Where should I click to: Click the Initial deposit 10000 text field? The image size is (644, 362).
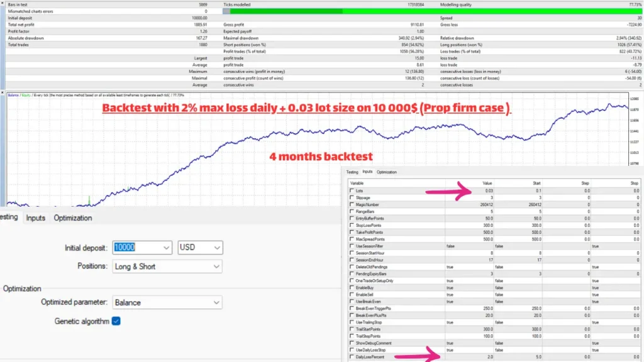[136, 248]
